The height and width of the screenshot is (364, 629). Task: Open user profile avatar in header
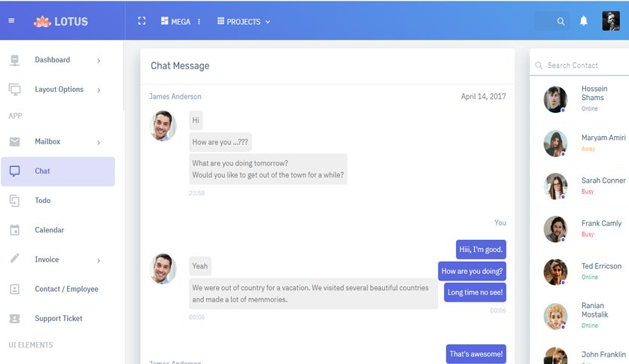[x=611, y=21]
